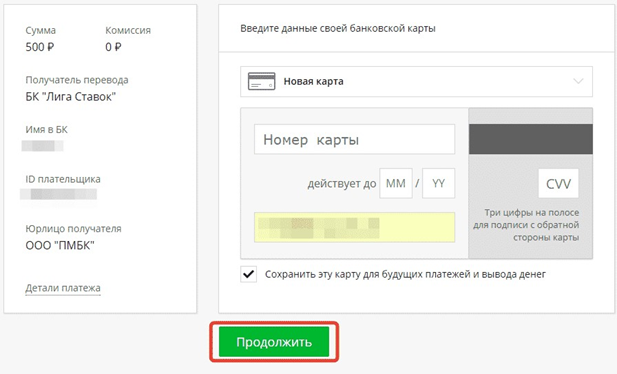Click the card icon beside Новая карта
The image size is (617, 374).
point(262,81)
